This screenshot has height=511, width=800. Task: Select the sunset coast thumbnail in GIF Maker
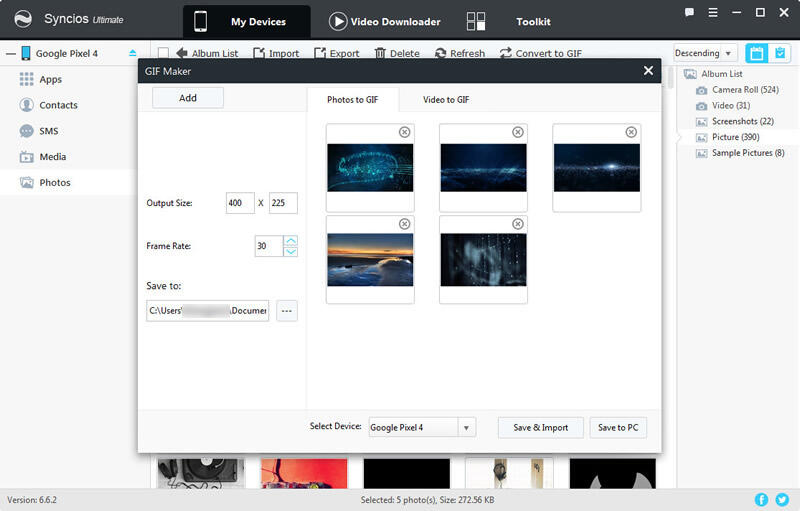click(x=370, y=260)
